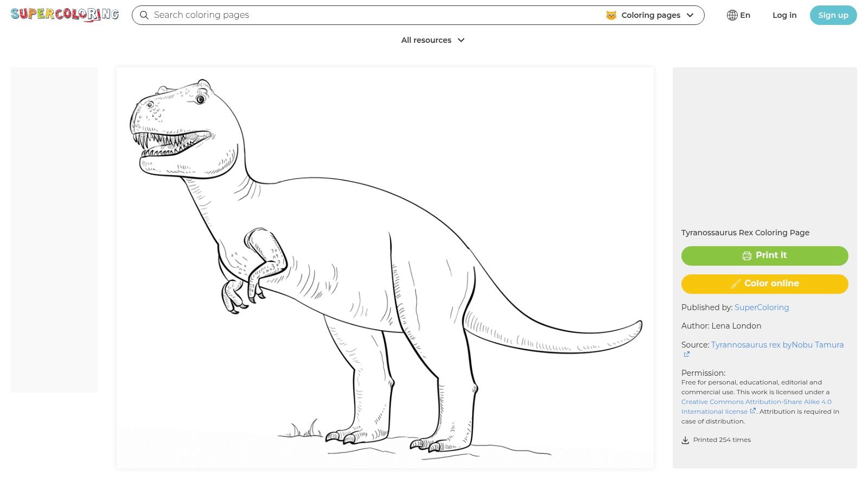
Task: Click the download icon beside Printed 254 times
Action: [685, 440]
